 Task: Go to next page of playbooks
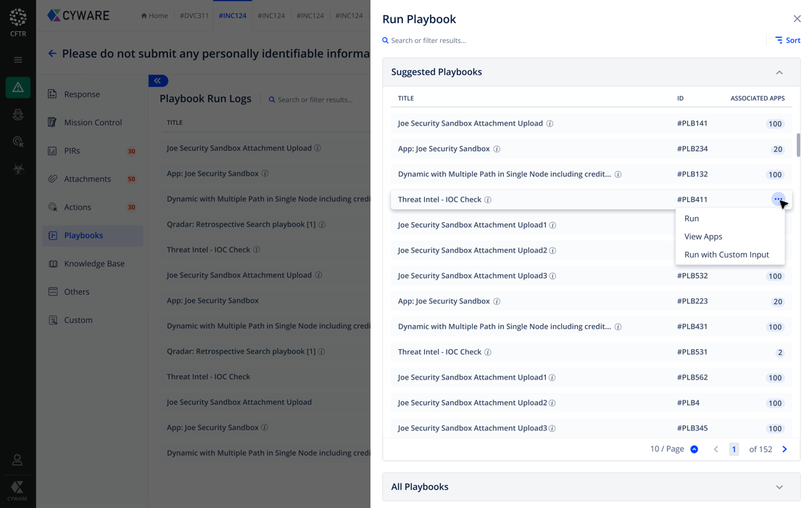coord(784,449)
